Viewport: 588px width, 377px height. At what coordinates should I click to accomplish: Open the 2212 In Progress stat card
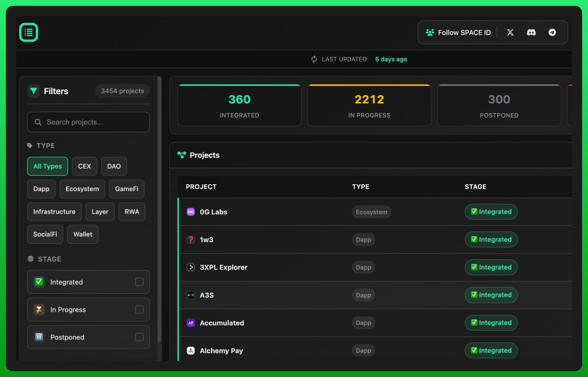coord(369,105)
